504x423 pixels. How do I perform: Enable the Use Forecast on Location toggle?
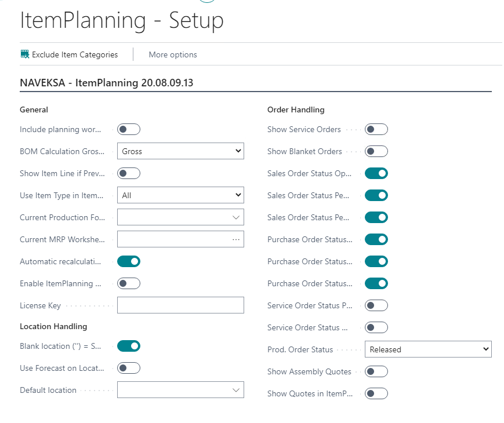[128, 368]
